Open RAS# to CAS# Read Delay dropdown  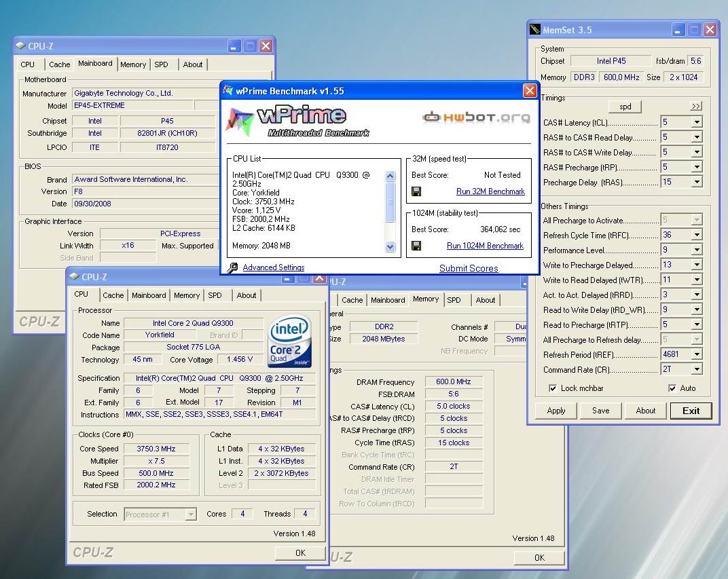pos(697,137)
